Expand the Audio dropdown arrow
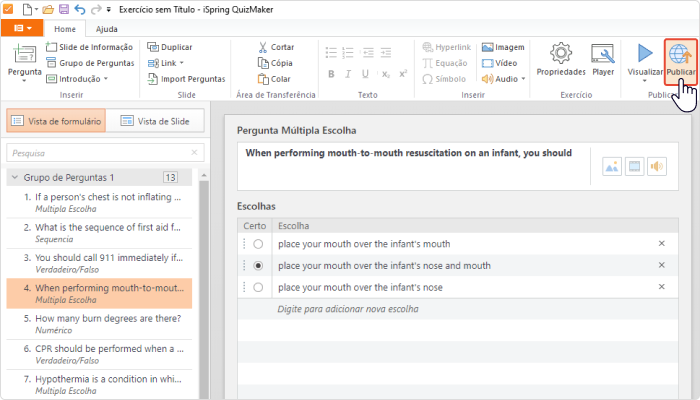Viewport: 700px width, 400px height. coord(523,79)
